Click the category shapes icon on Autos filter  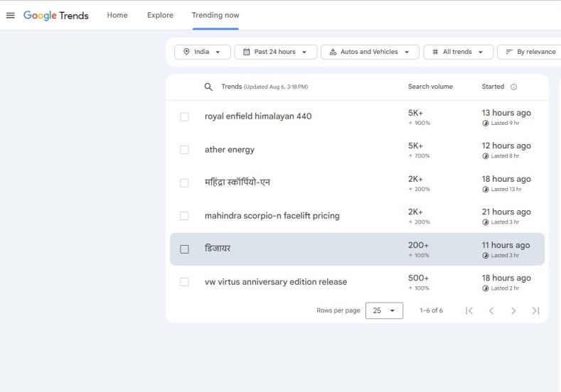[x=333, y=52]
